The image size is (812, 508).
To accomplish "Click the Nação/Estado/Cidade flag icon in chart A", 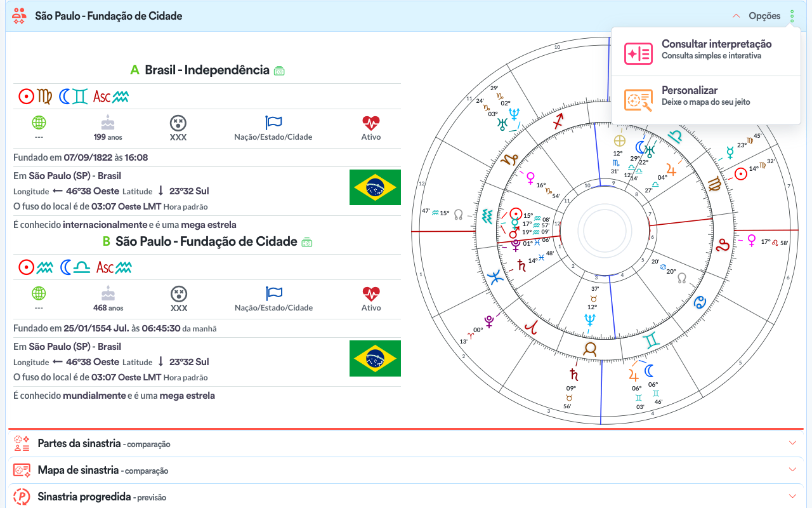I will 273,123.
